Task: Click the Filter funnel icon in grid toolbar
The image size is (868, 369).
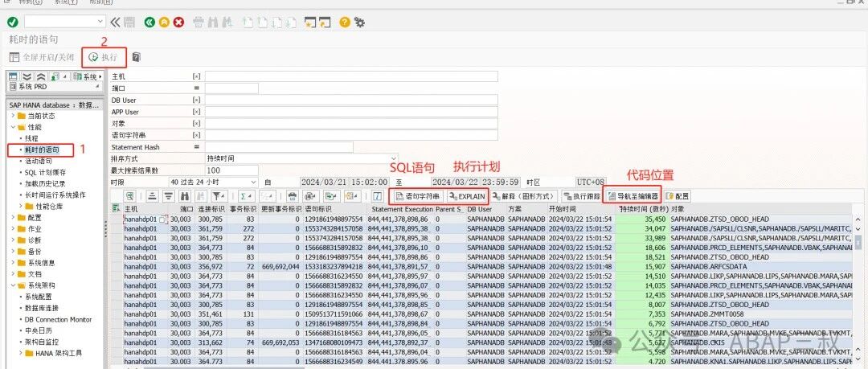Action: pos(219,196)
